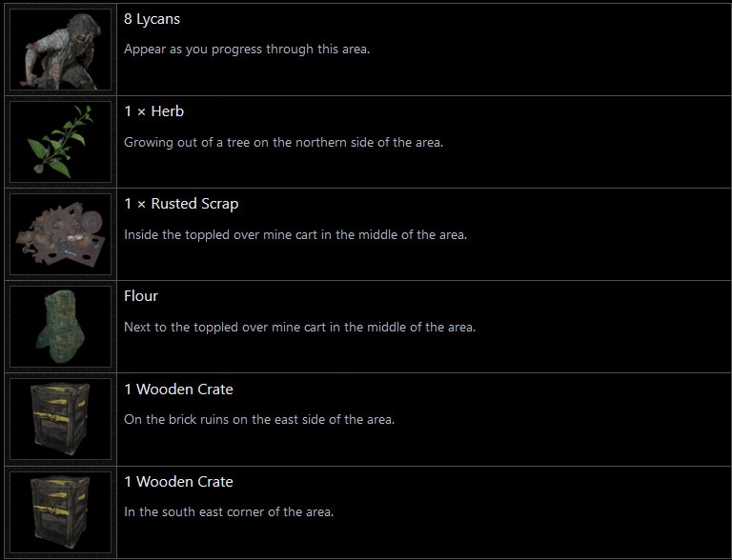Click the Flour sack icon

pyautogui.click(x=59, y=327)
